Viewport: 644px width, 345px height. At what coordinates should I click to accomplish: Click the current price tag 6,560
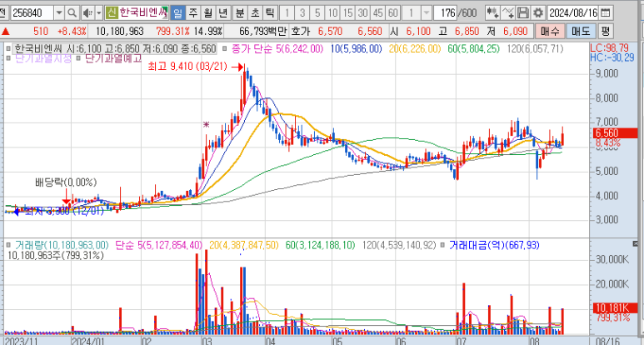click(613, 133)
